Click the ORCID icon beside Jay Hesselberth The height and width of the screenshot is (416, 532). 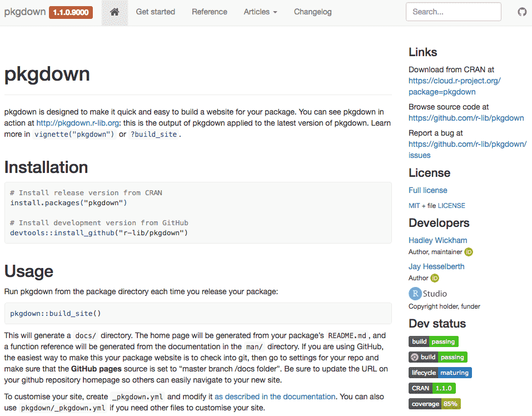(435, 278)
